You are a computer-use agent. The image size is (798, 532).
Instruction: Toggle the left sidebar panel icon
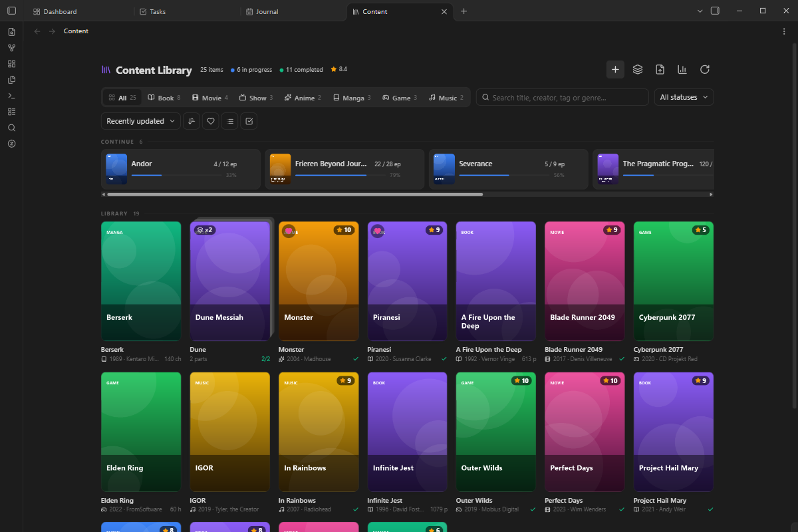11,11
